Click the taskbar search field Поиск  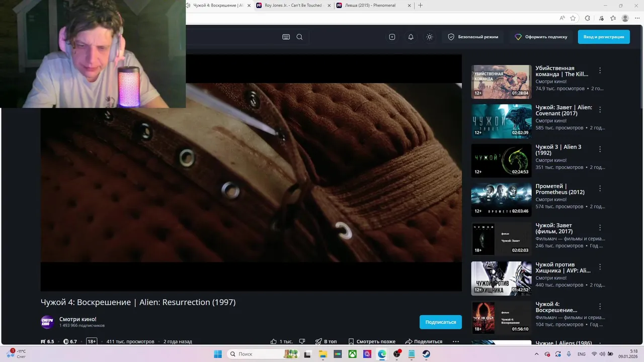pos(264,354)
